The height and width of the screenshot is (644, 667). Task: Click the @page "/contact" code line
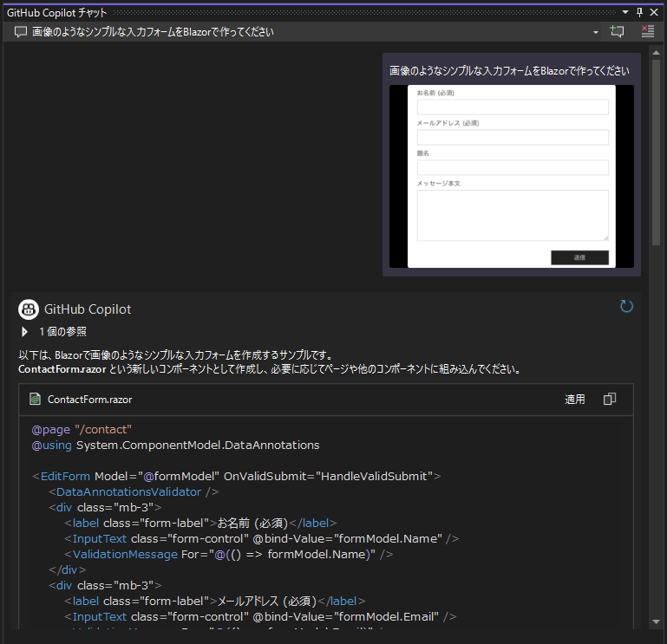[x=82, y=429]
